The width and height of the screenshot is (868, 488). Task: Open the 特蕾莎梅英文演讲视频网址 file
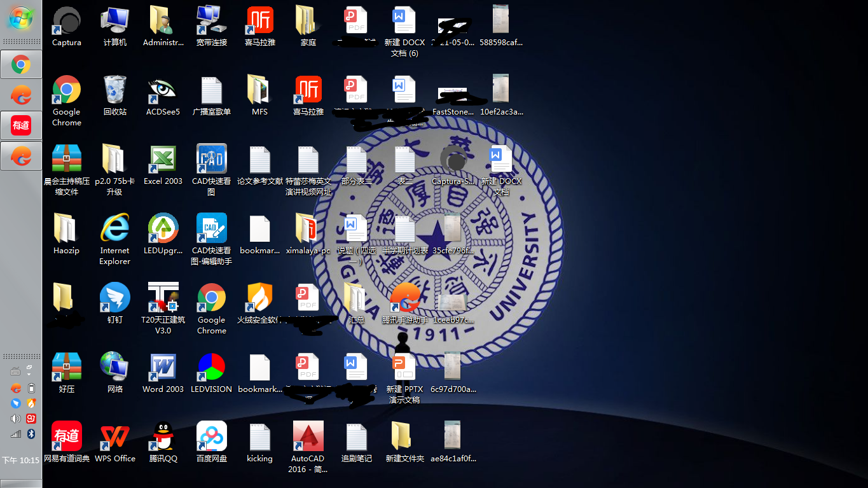tap(308, 170)
